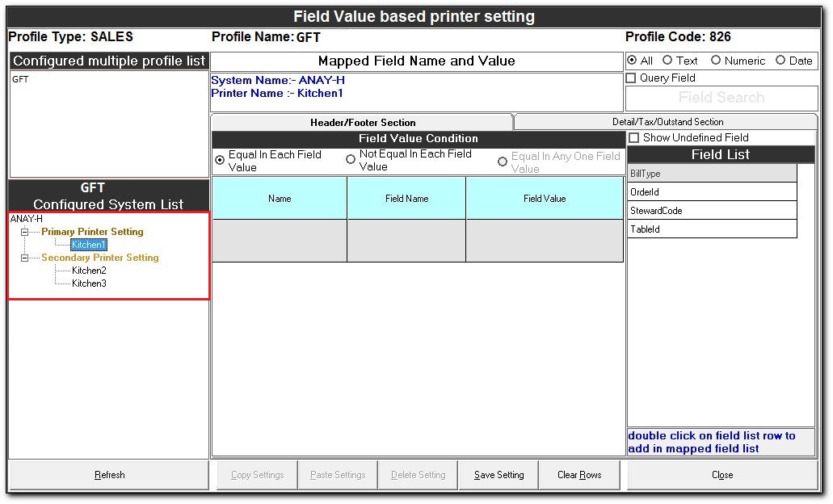Select GFT in configured multiple profile list
The image size is (833, 504).
coord(20,79)
